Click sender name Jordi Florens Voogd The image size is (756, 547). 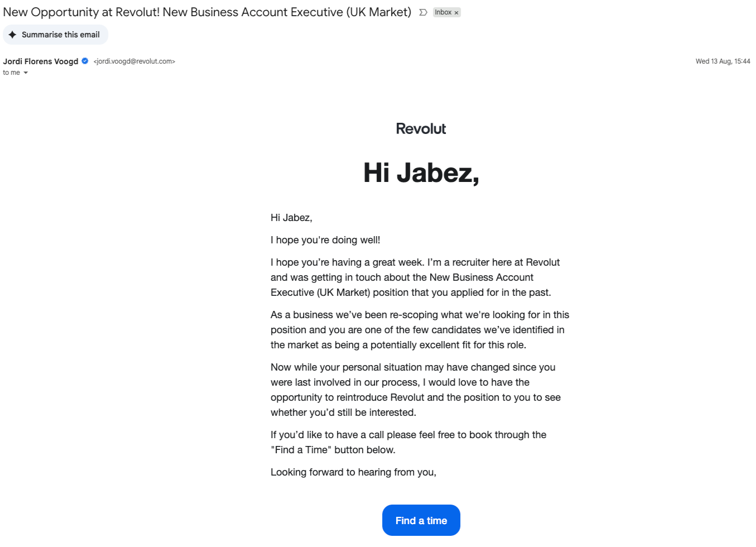point(41,61)
